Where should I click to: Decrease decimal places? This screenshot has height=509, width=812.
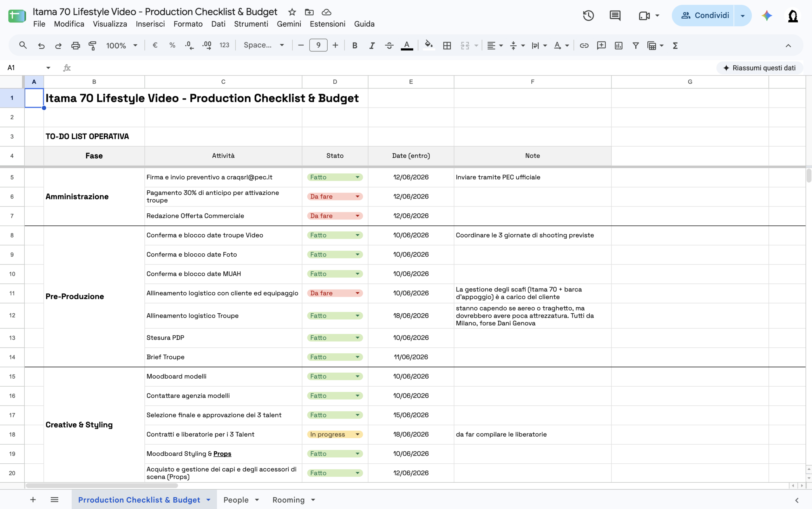tap(189, 45)
